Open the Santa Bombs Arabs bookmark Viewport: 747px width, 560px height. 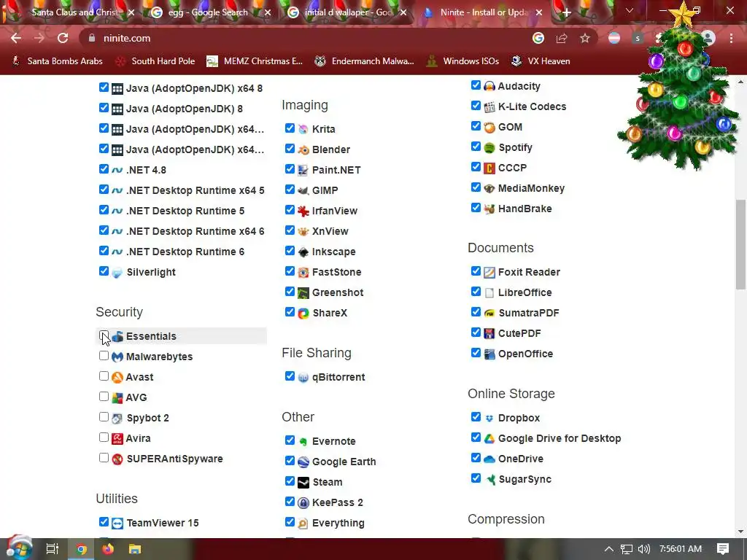point(57,61)
